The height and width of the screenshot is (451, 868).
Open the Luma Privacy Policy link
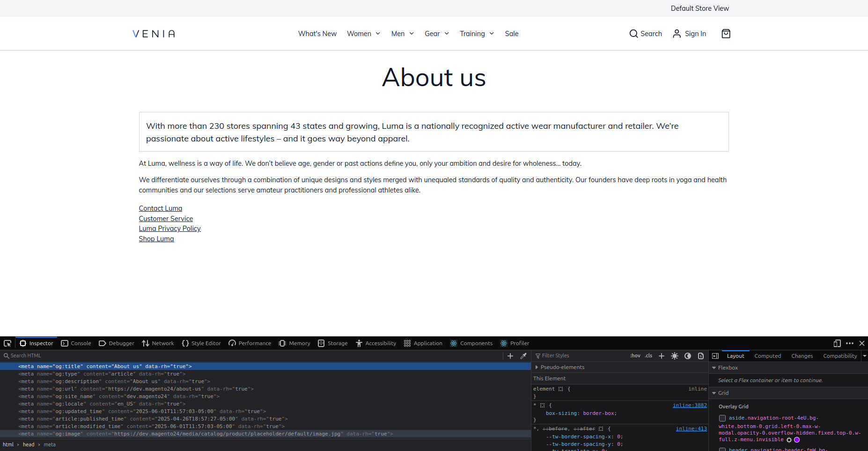point(170,229)
